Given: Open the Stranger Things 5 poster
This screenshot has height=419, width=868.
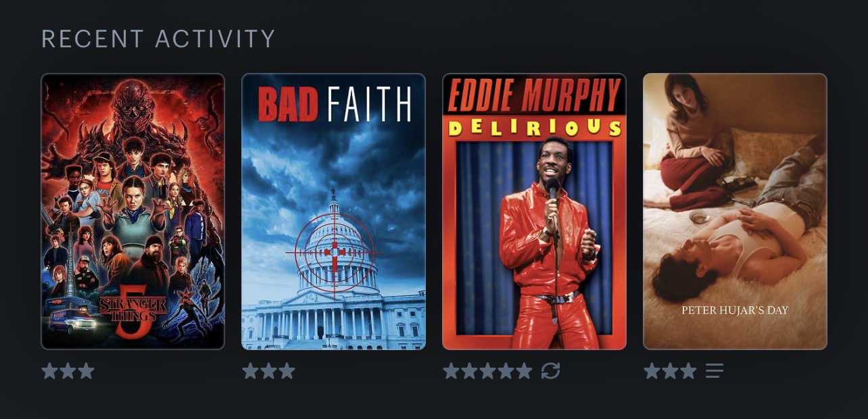Looking at the screenshot, I should click(x=132, y=212).
